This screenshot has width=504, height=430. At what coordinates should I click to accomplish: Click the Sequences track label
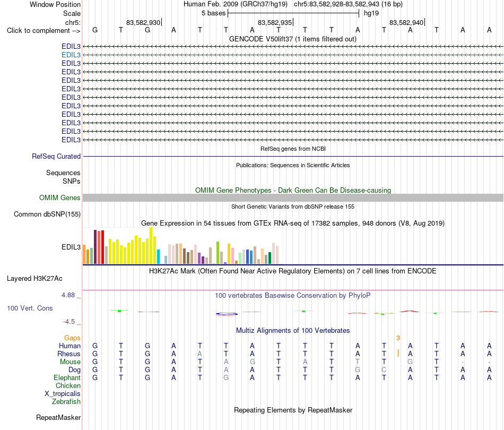coord(63,173)
